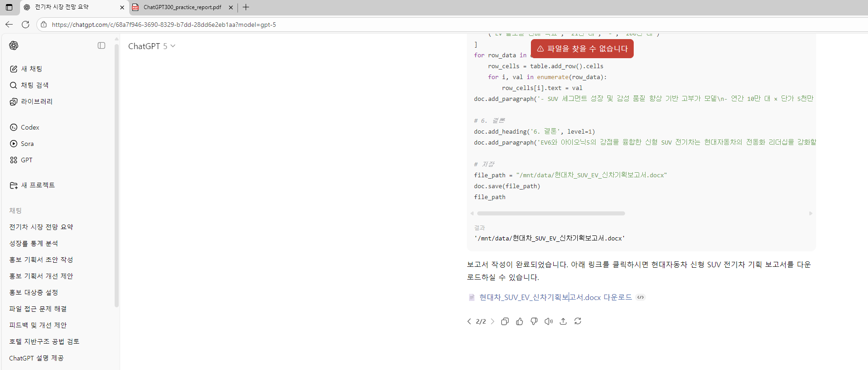Screen dimensions: 868x370
Task: Click the thumbs up icon
Action: pyautogui.click(x=520, y=321)
